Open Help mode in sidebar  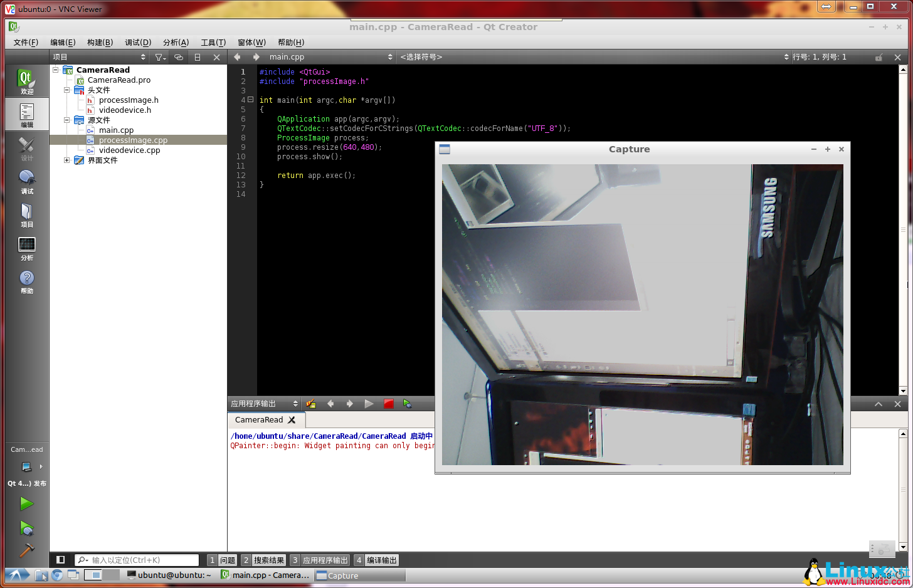coord(26,281)
